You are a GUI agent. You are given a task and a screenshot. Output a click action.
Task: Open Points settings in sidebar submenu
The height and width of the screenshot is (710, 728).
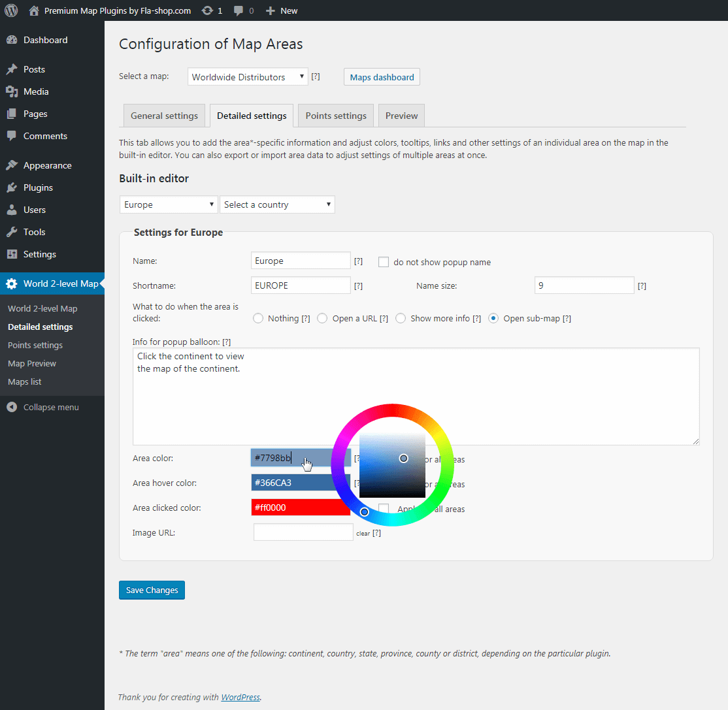(x=35, y=346)
